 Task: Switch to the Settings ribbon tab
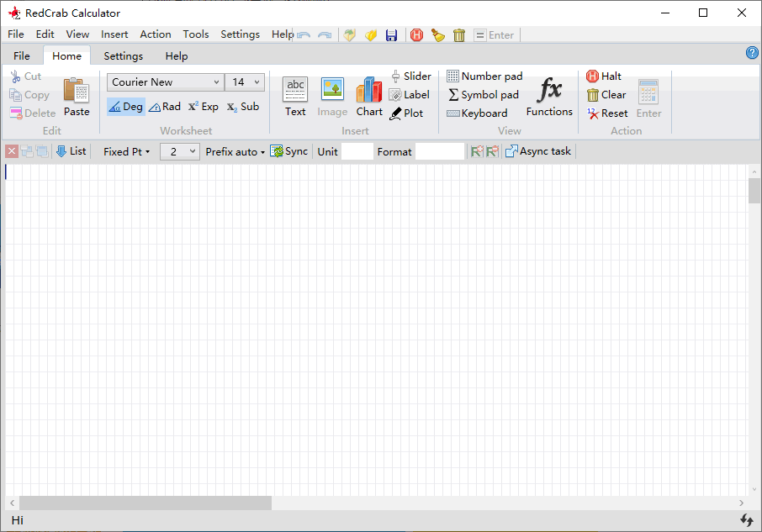coord(124,56)
